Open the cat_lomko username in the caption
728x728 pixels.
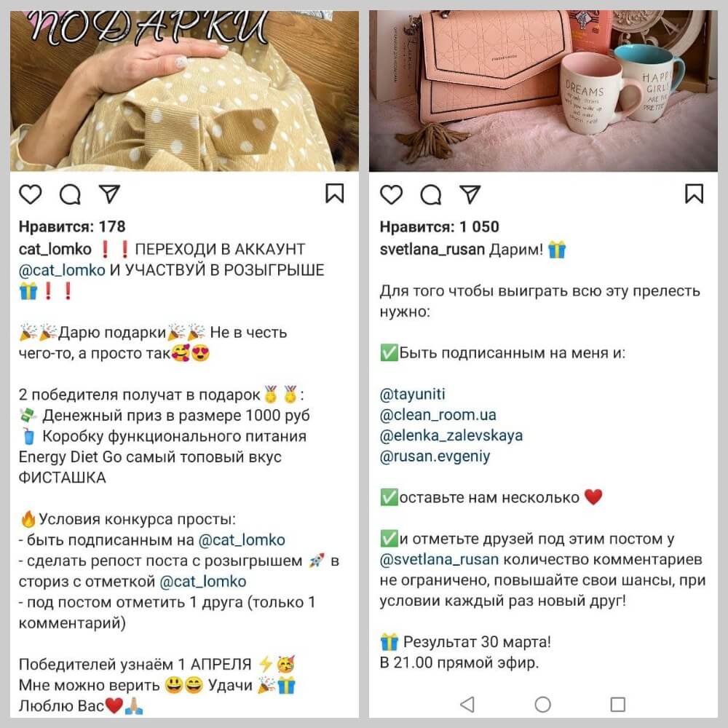[x=55, y=249]
